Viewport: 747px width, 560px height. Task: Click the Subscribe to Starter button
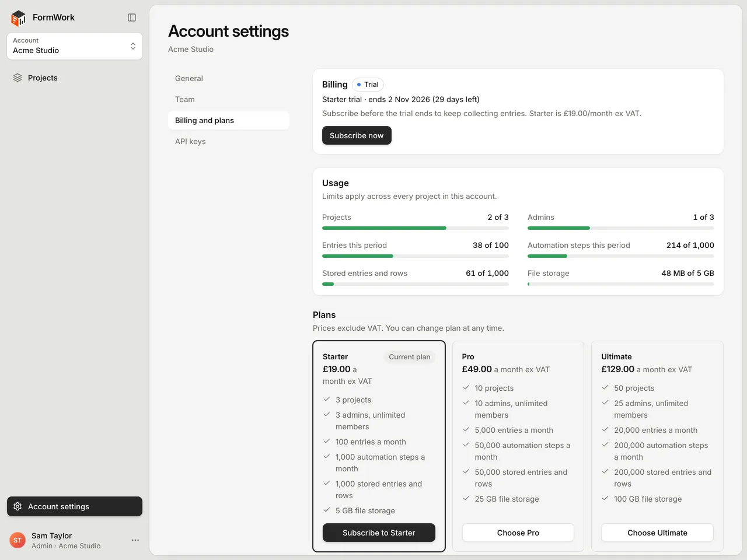pos(379,533)
